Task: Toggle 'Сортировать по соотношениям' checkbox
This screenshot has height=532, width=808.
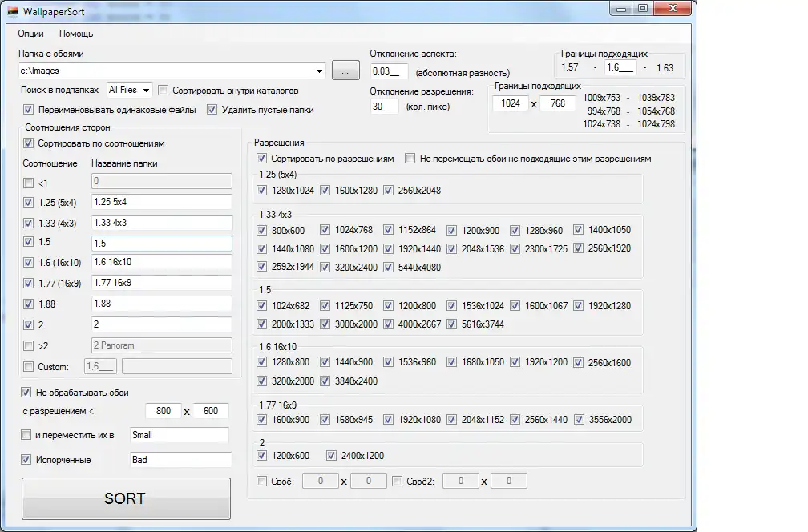Action: [28, 143]
